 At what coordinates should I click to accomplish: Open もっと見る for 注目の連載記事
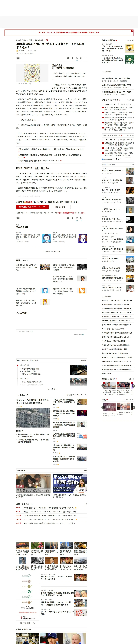[131, 40]
